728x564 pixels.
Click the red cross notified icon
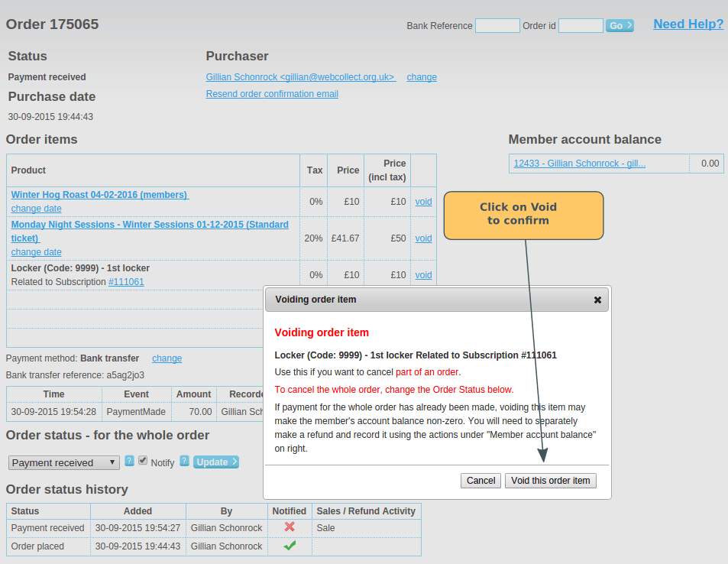click(x=290, y=527)
